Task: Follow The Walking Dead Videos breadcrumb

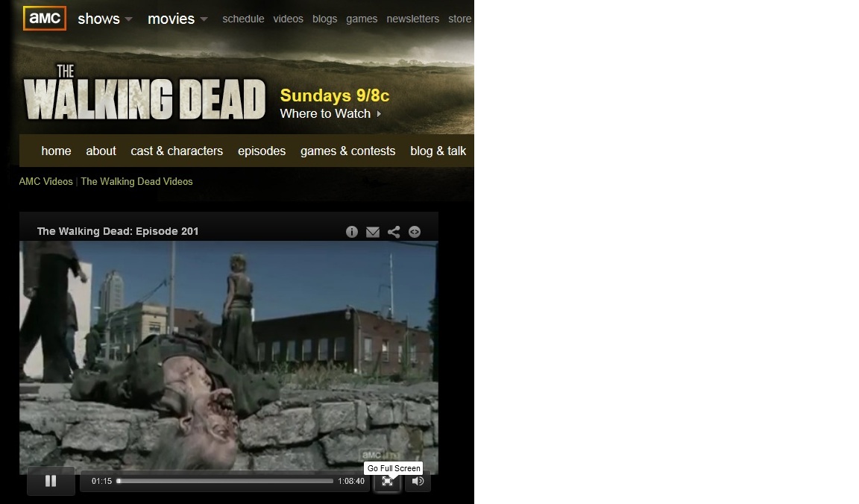Action: [x=137, y=181]
